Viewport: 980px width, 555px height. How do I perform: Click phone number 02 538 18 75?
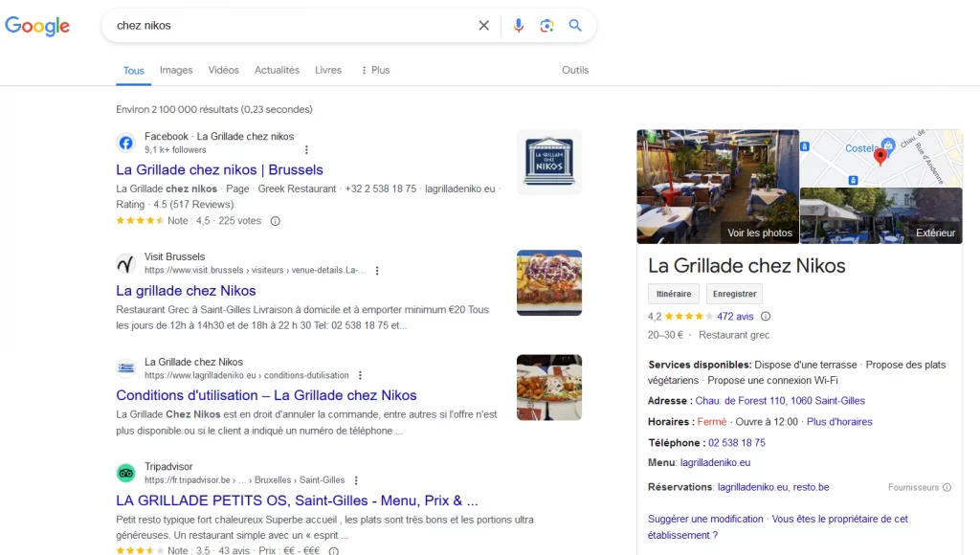[x=736, y=442]
